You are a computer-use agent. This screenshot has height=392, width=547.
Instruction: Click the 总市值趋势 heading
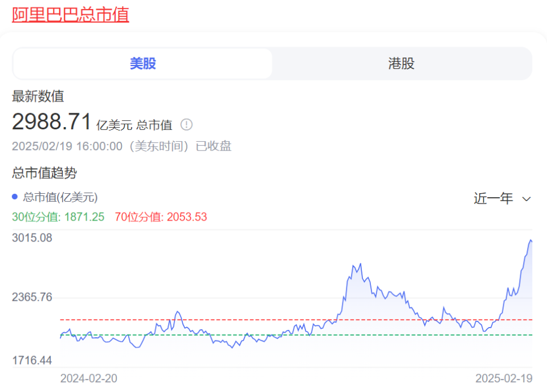pos(44,173)
